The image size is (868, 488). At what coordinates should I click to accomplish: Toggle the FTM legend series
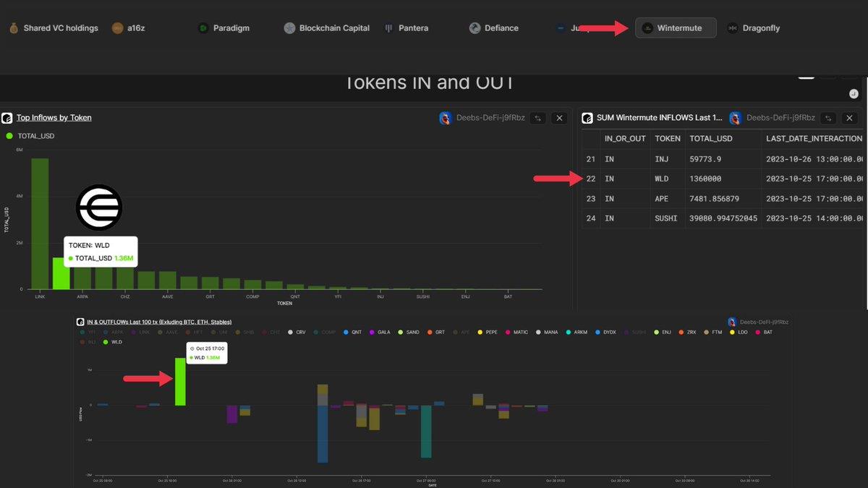tap(713, 332)
